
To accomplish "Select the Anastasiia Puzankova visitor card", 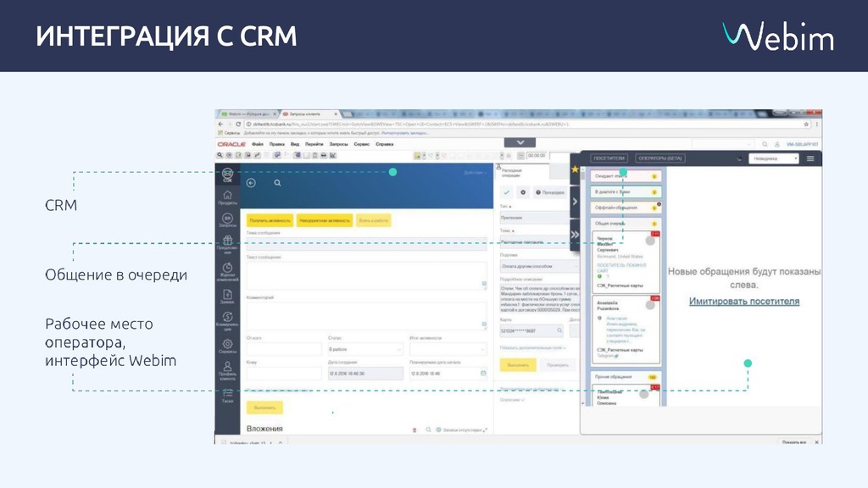I will (626, 330).
